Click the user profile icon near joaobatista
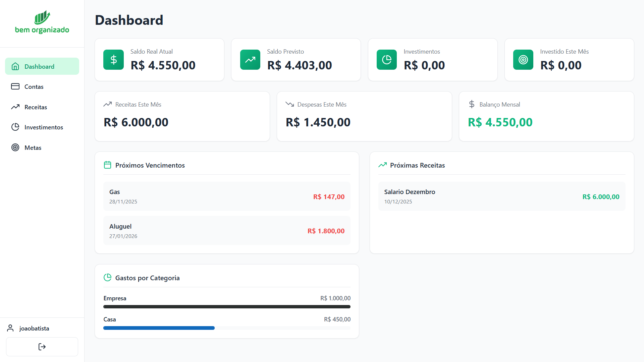This screenshot has height=362, width=644. click(10, 328)
